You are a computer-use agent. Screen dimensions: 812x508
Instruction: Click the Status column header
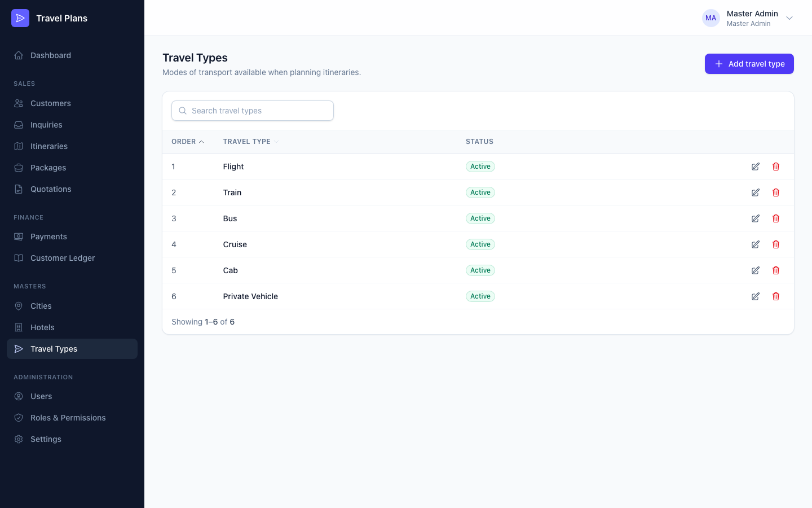[x=479, y=142]
